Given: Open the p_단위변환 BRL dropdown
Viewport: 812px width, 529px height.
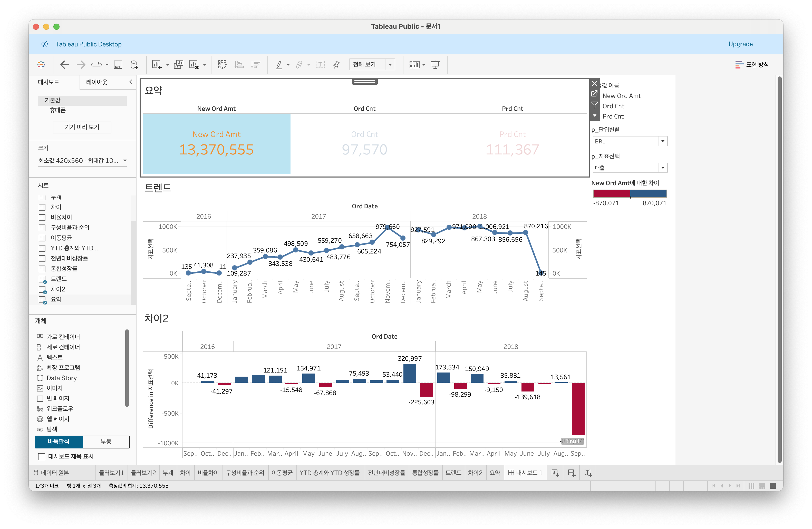Looking at the screenshot, I should coord(662,141).
